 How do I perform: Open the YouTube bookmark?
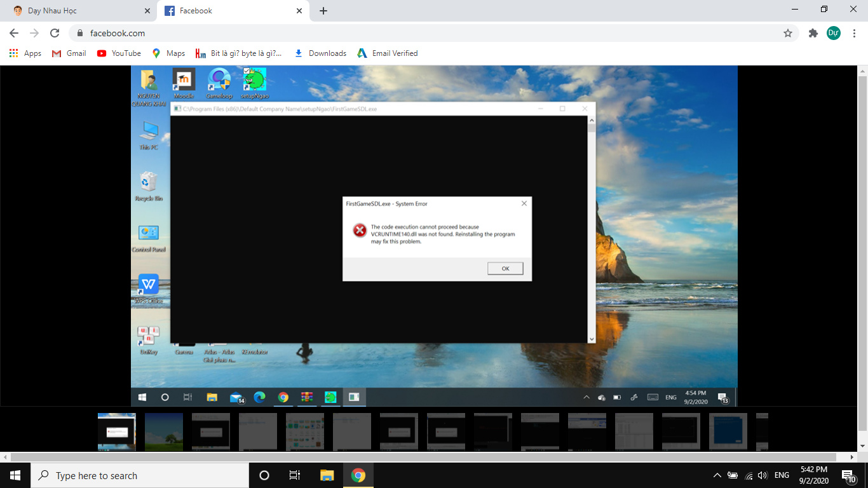[119, 53]
